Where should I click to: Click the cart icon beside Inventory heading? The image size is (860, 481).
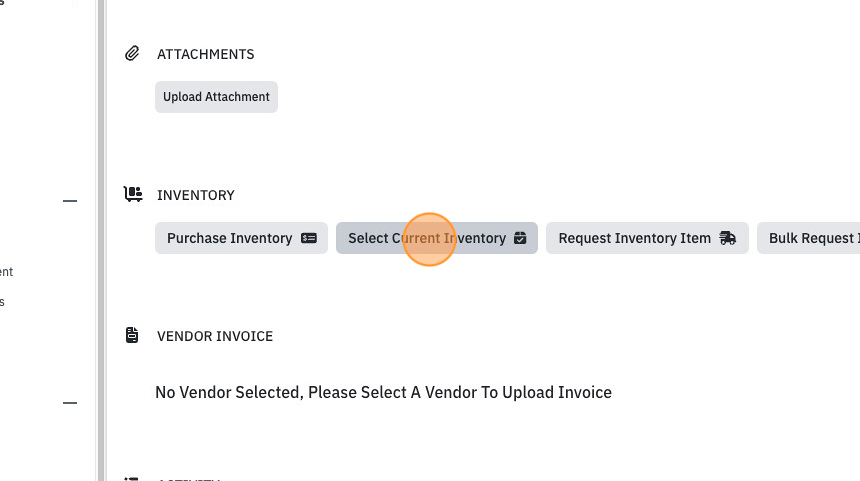tap(133, 194)
